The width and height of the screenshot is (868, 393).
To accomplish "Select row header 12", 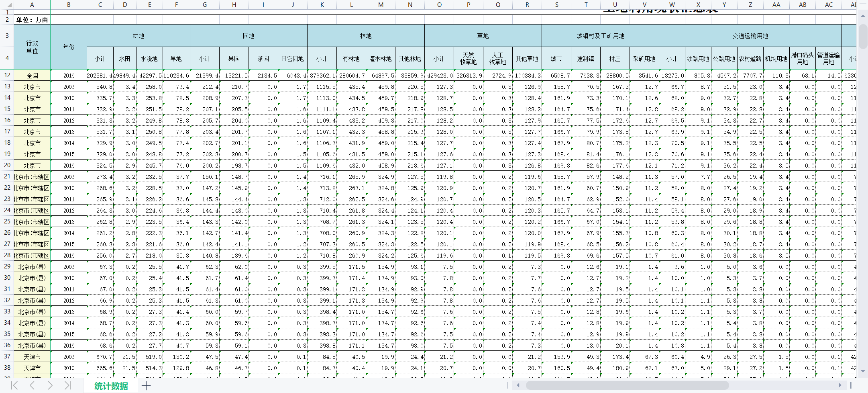I will point(7,75).
